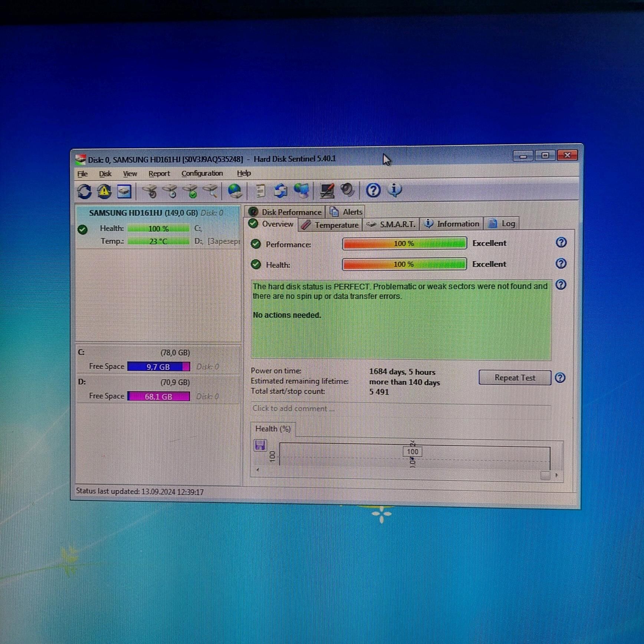Screen dimensions: 644x644
Task: Close the Hard Disk Sentinel window
Action: tap(567, 155)
